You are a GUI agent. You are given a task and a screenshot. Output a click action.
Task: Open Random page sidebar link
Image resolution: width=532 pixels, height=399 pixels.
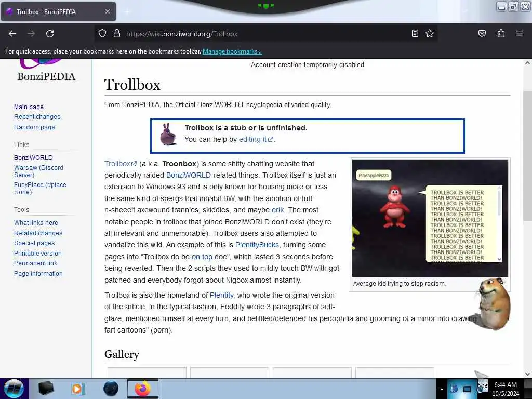(34, 127)
